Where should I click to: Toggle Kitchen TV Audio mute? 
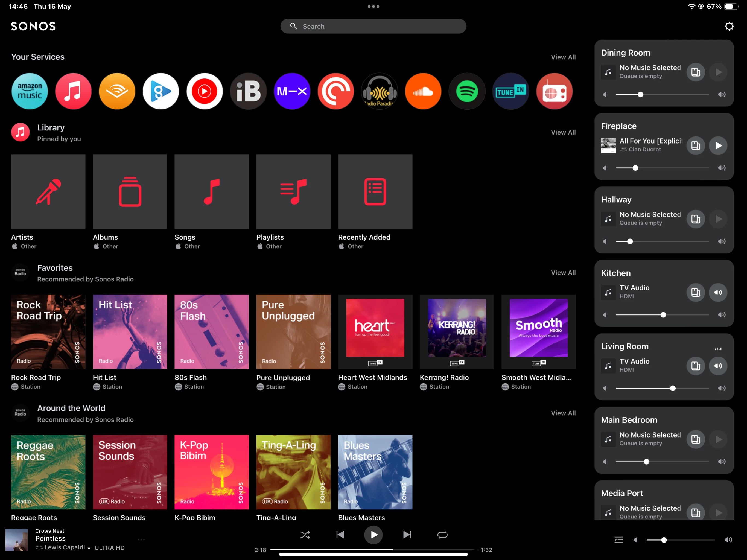click(x=718, y=293)
